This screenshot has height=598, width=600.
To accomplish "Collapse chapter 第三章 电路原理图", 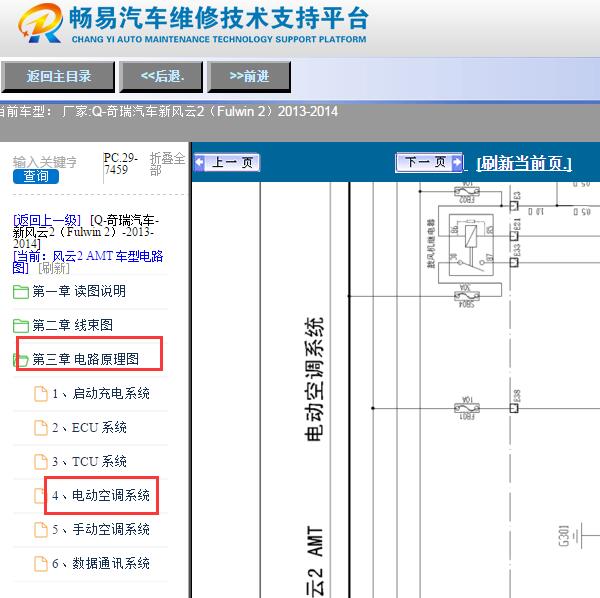I will point(85,359).
